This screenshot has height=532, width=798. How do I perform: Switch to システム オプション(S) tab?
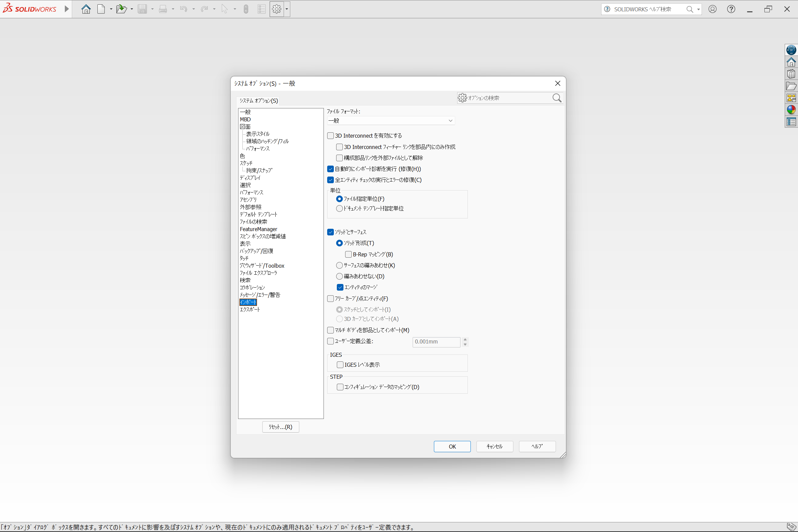tap(259, 101)
